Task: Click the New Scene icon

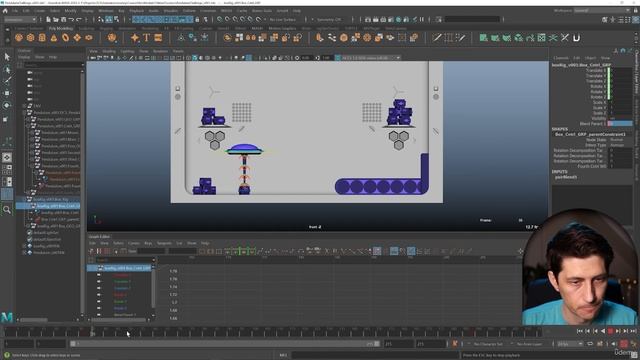Action: [48, 19]
